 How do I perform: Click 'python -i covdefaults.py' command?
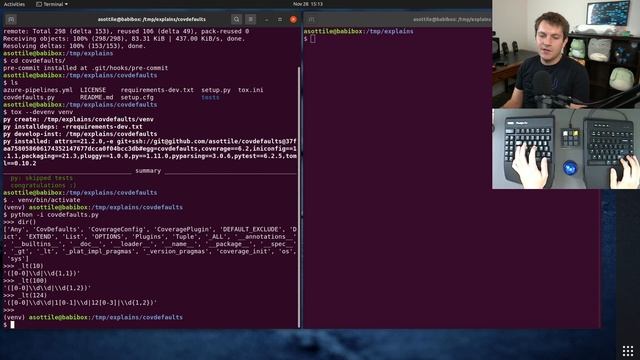[x=54, y=215]
